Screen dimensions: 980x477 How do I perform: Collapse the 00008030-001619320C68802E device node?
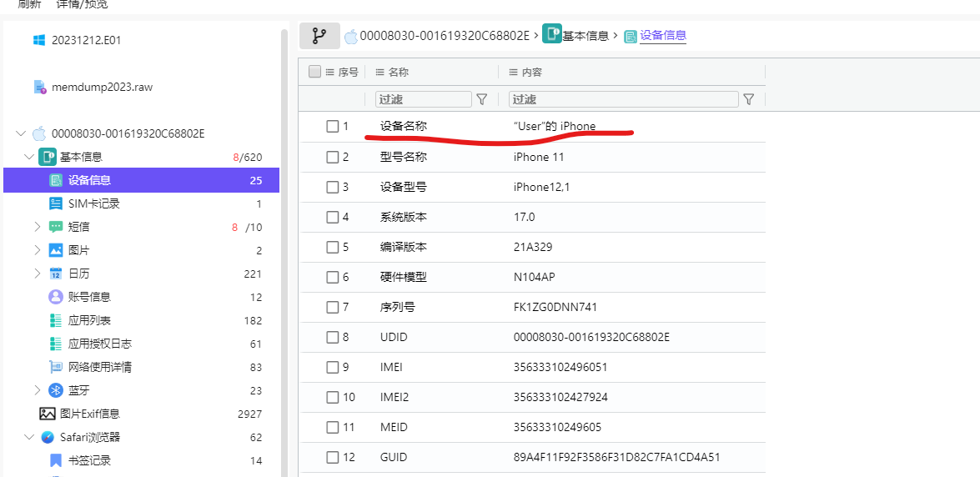tap(21, 133)
